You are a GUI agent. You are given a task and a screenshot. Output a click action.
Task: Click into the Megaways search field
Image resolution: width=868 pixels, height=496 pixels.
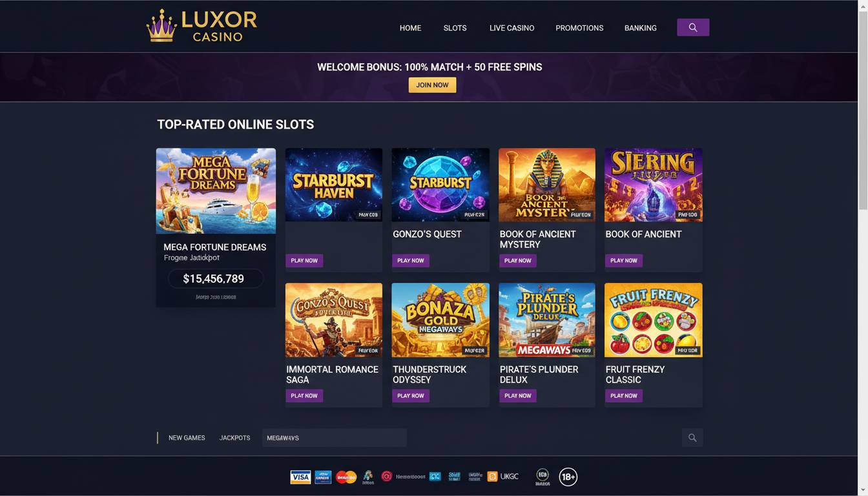pyautogui.click(x=334, y=438)
